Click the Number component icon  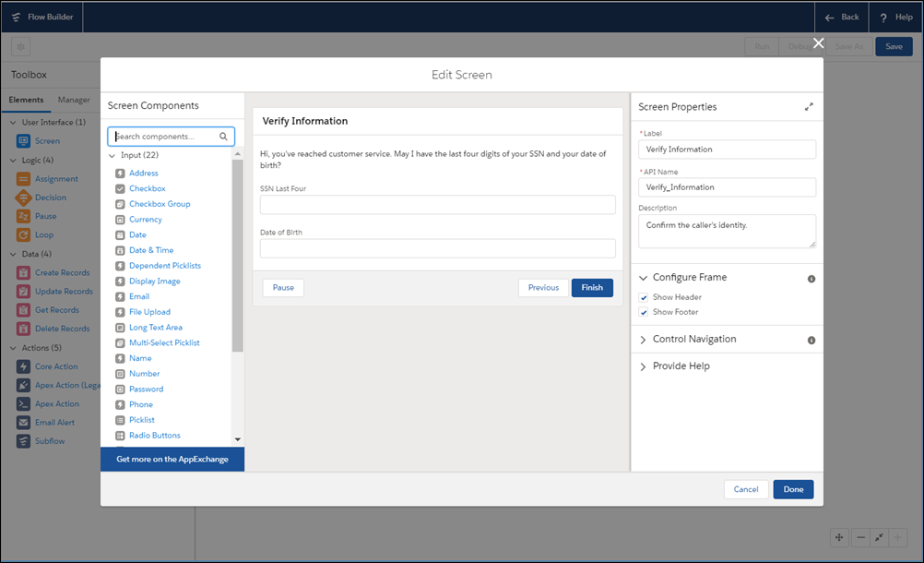pyautogui.click(x=120, y=374)
